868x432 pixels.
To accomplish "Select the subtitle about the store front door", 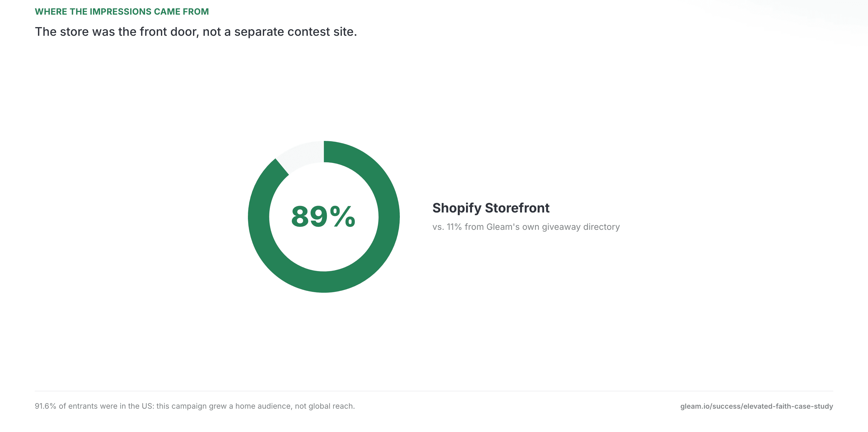I will [x=196, y=32].
